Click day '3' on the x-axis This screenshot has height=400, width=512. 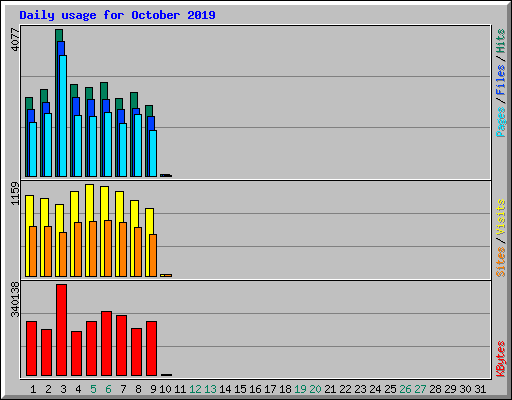[x=63, y=389]
